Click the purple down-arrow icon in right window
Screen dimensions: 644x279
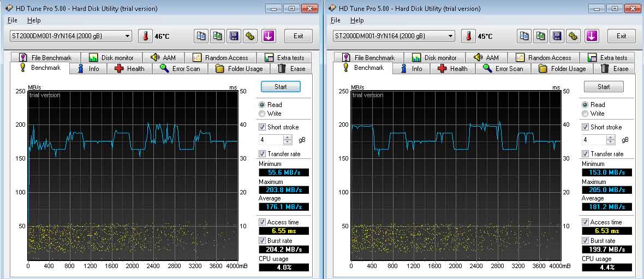(592, 36)
